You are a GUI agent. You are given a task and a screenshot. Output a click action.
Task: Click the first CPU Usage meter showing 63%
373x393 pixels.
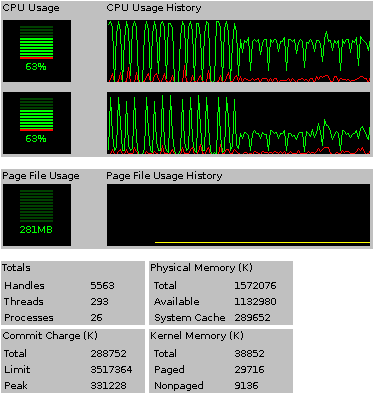click(37, 51)
